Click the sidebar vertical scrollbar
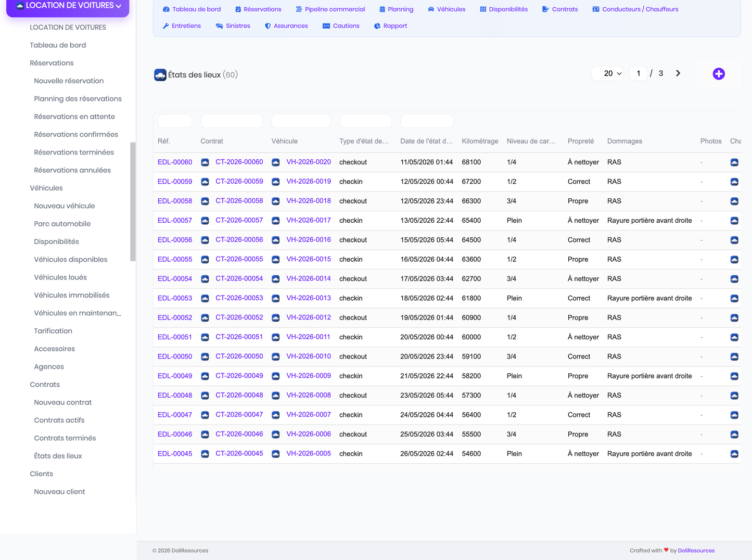The image size is (752, 560). 133,201
